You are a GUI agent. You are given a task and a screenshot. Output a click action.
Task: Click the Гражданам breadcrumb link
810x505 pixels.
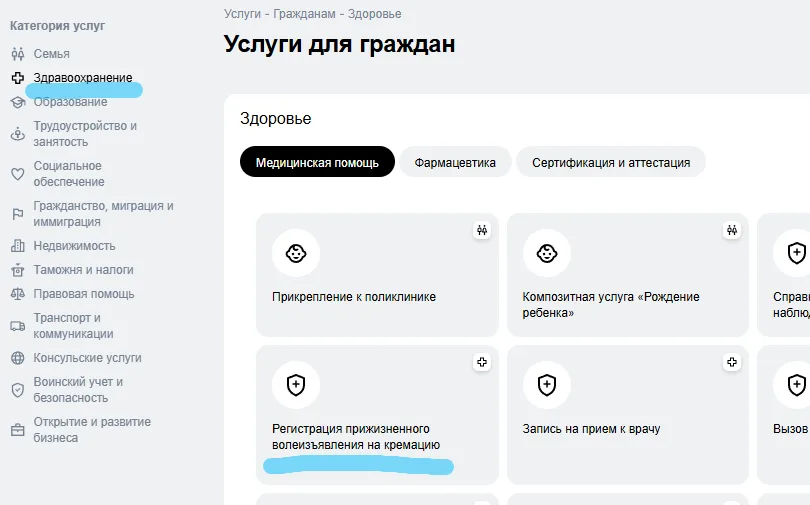(304, 14)
